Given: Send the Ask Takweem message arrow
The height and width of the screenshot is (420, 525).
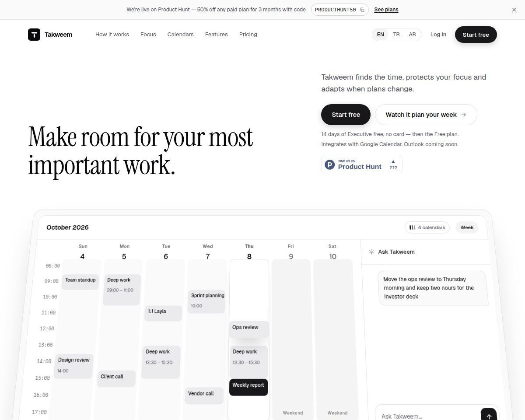Looking at the screenshot, I should [x=489, y=416].
